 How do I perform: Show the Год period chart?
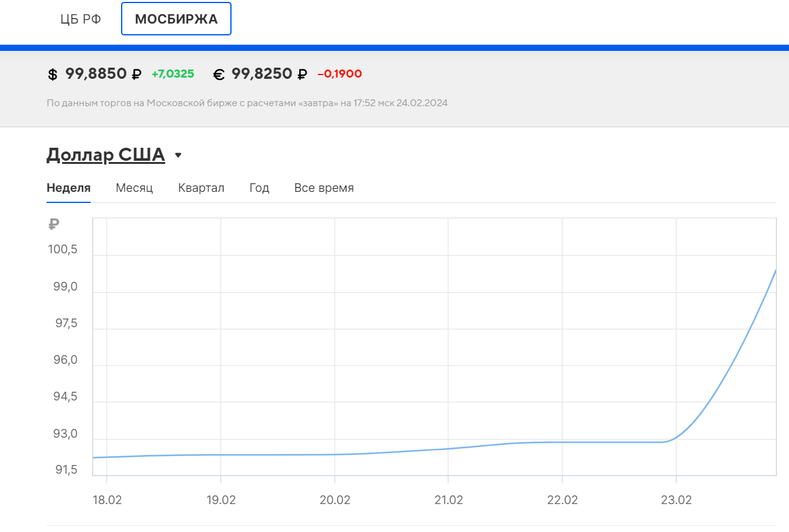[259, 188]
